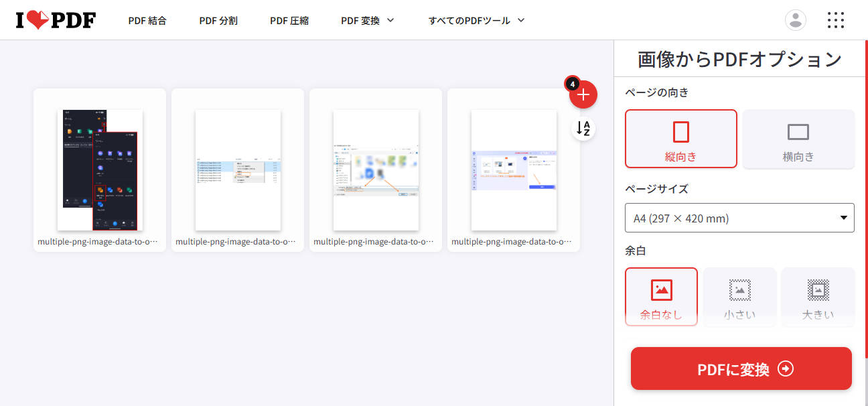Click the PDFに変換 button

pyautogui.click(x=740, y=368)
